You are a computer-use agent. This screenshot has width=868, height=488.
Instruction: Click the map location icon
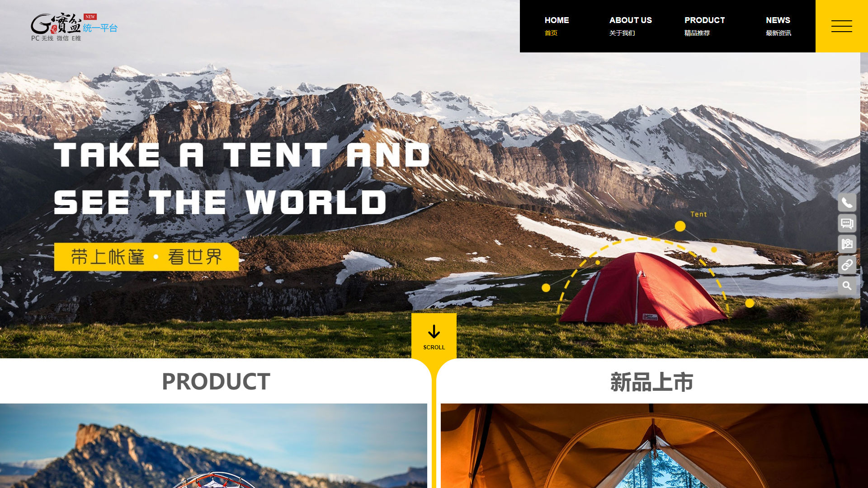click(847, 244)
